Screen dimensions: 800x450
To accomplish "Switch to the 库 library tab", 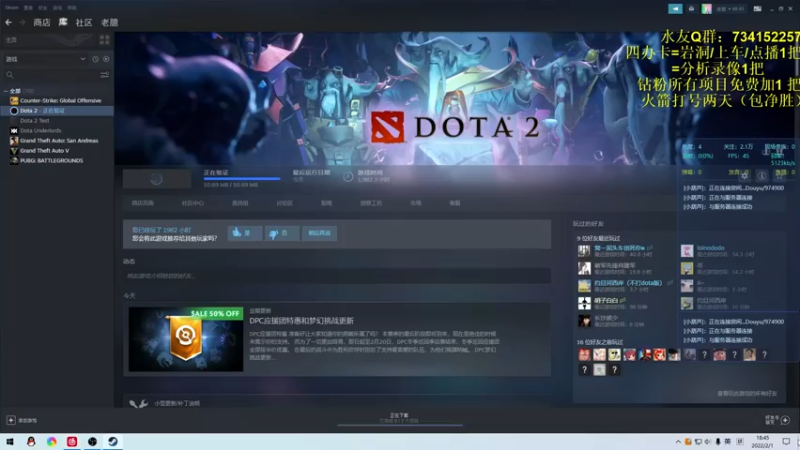I will pos(63,22).
